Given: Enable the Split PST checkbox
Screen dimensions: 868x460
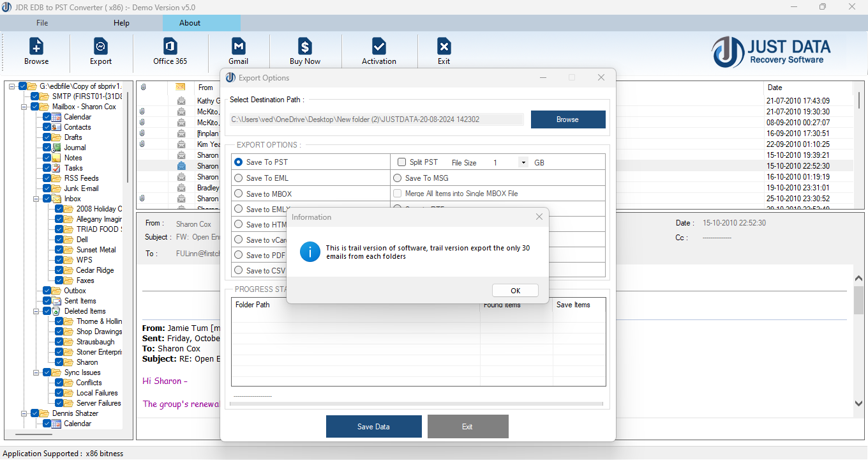Looking at the screenshot, I should (x=401, y=162).
